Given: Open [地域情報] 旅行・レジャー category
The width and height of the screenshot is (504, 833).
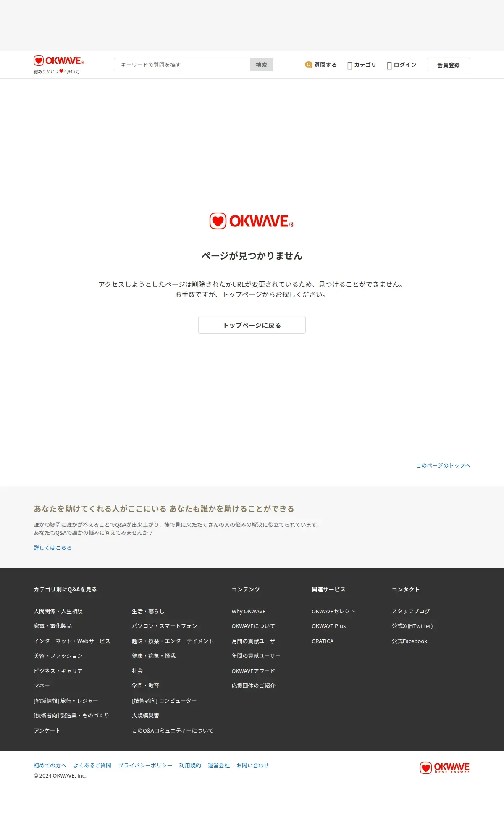Looking at the screenshot, I should [x=66, y=701].
